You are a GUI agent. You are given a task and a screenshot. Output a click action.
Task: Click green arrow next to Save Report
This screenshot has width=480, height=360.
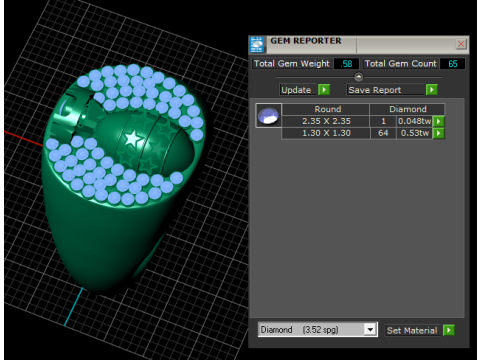pyautogui.click(x=432, y=90)
